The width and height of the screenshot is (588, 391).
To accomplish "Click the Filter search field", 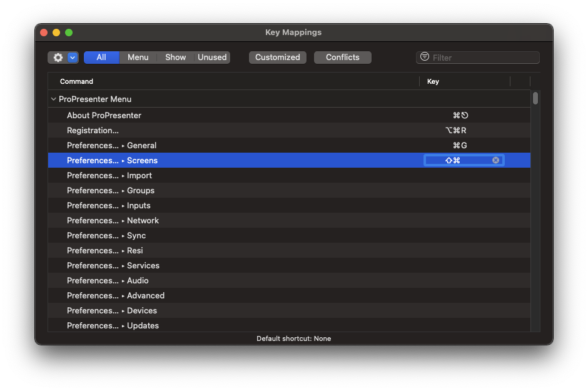I will [478, 58].
